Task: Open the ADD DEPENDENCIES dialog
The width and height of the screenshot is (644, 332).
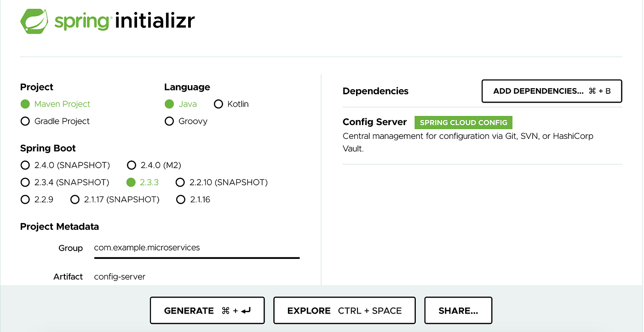Action: 551,91
